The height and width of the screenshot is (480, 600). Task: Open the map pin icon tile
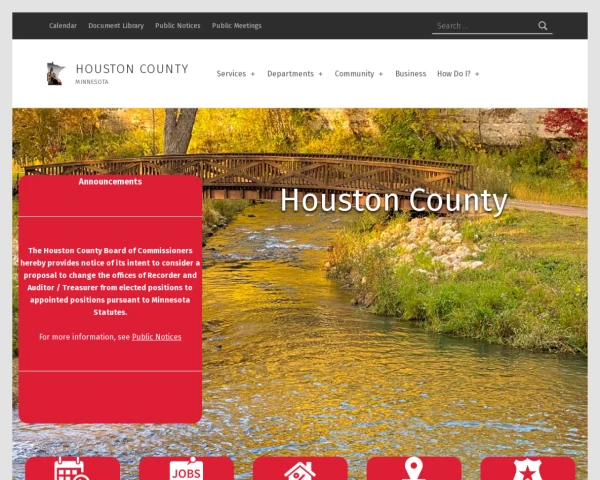pos(414,468)
